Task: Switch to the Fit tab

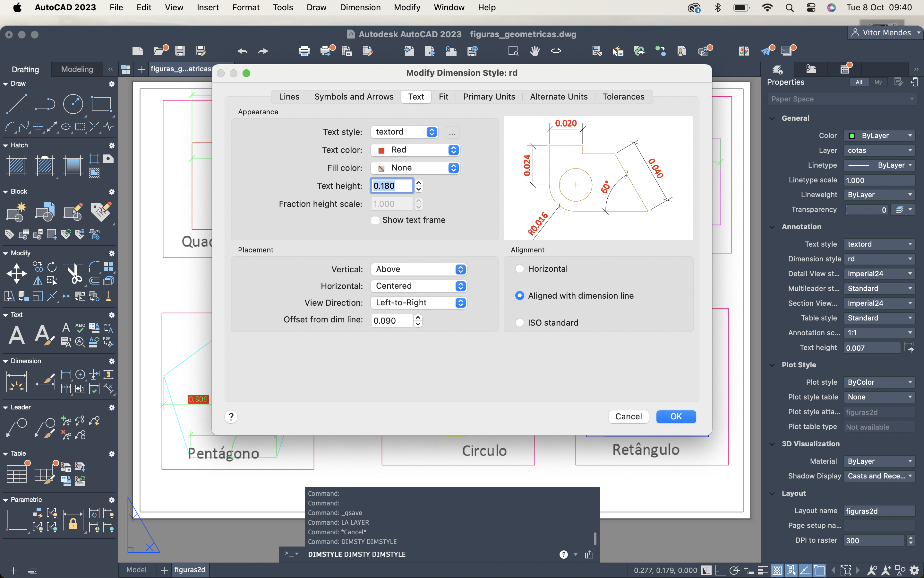Action: [x=443, y=97]
